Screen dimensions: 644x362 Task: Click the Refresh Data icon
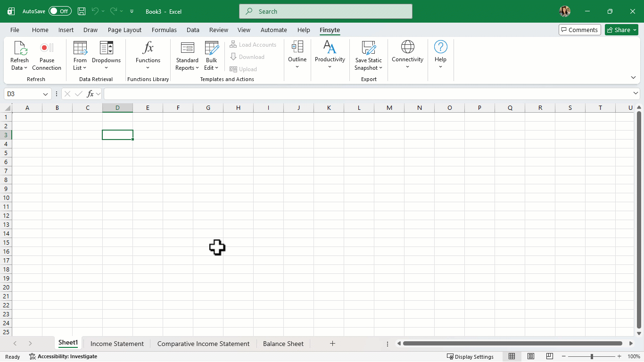point(20,48)
